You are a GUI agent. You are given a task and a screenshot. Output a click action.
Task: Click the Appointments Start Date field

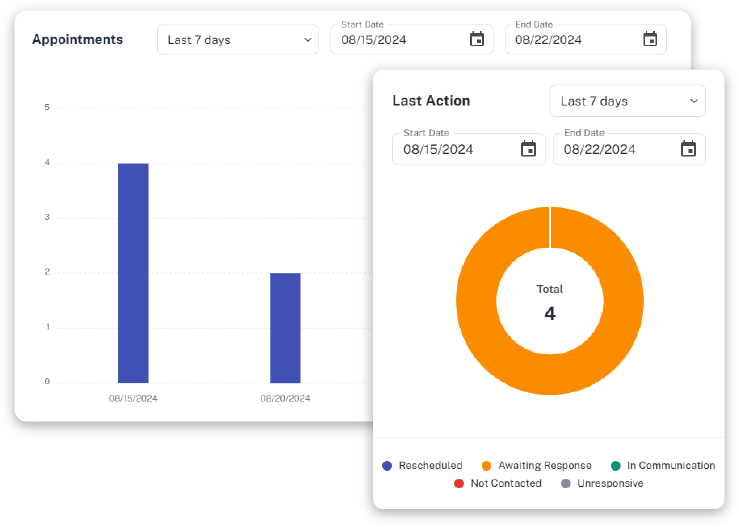point(400,40)
